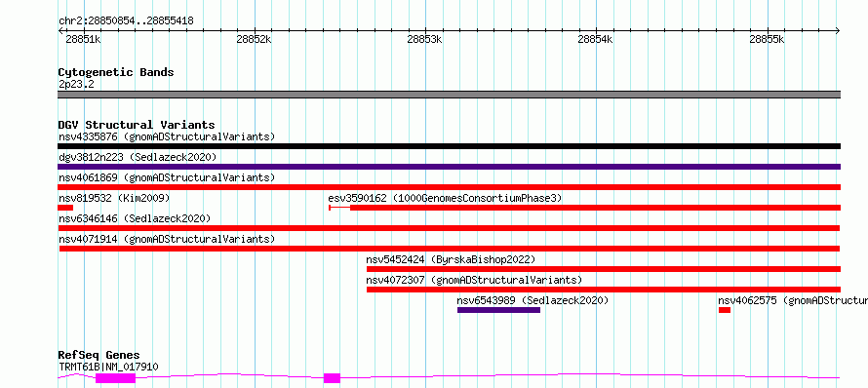Viewport: 868px width, 388px height.
Task: Click the 28855k ruler tick label
Action: [768, 39]
